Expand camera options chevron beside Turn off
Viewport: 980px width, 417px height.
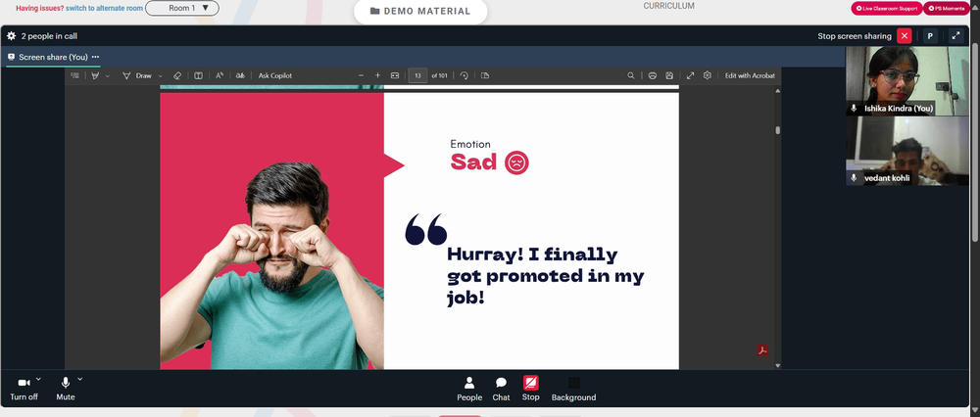click(x=38, y=379)
